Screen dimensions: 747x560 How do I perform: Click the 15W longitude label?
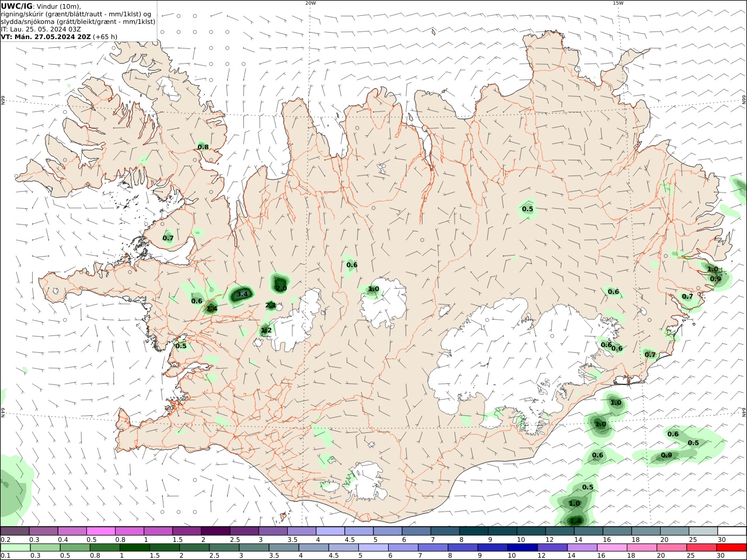click(618, 3)
